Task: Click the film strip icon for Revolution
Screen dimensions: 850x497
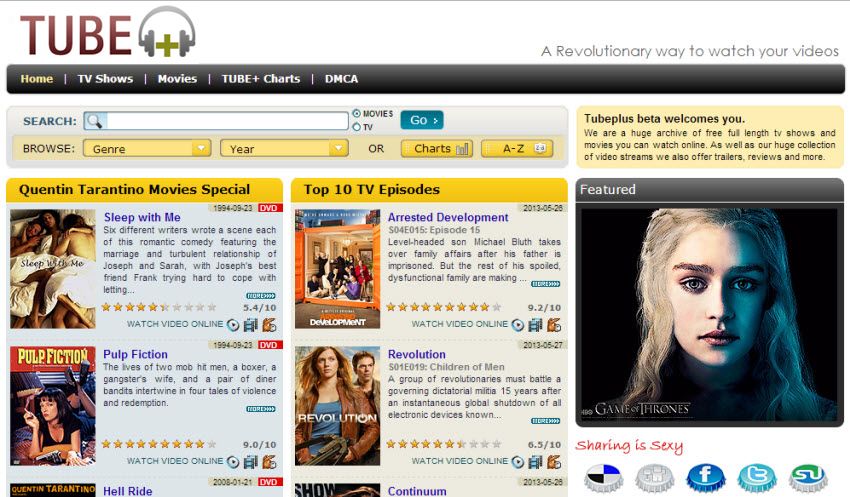Action: pyautogui.click(x=535, y=462)
